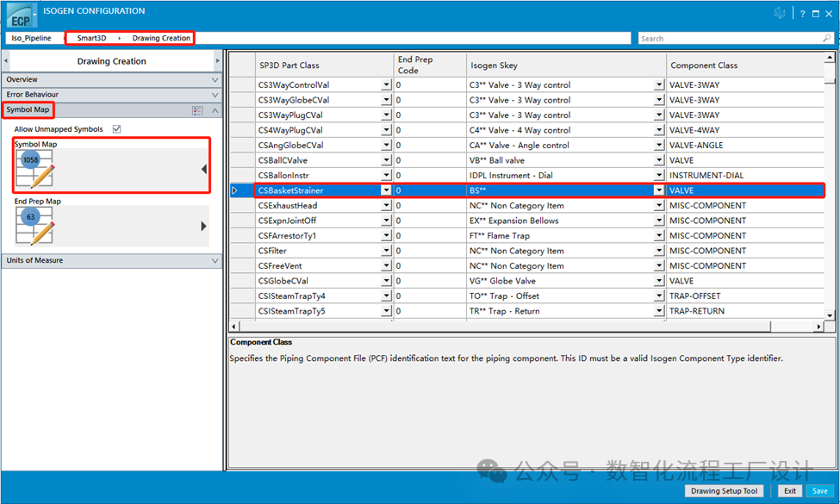Click Drawing Setup Tool button
The width and height of the screenshot is (840, 504).
724,490
